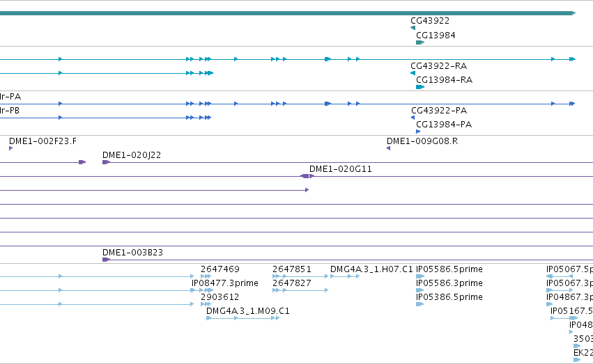593x364 pixels.
Task: Select the CG13984-PA protein label
Action: [x=444, y=125]
